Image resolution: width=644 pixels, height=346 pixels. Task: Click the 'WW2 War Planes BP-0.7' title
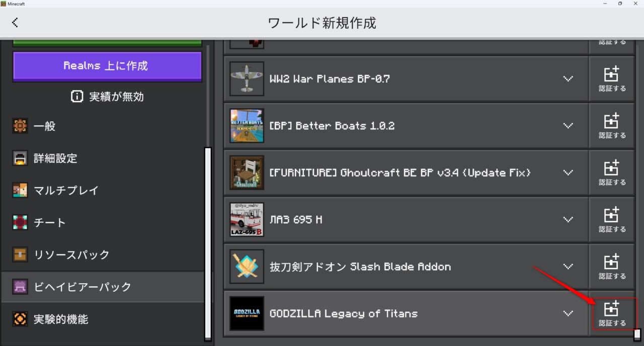click(330, 79)
